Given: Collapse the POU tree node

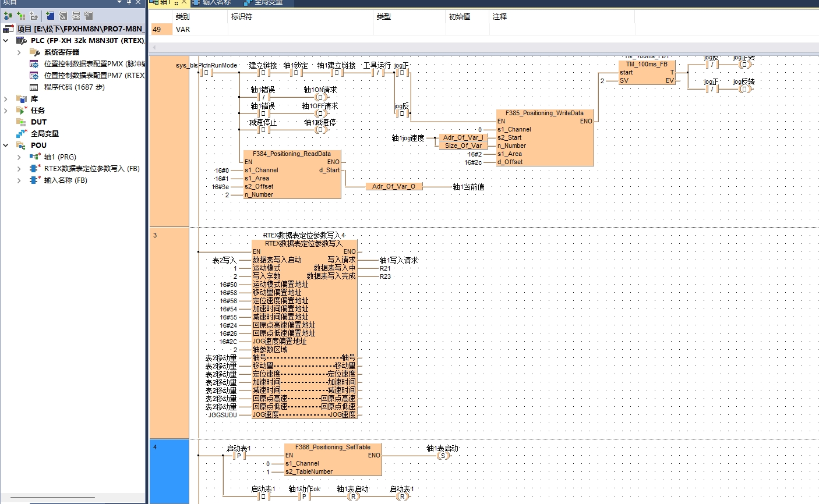Looking at the screenshot, I should click(x=6, y=145).
